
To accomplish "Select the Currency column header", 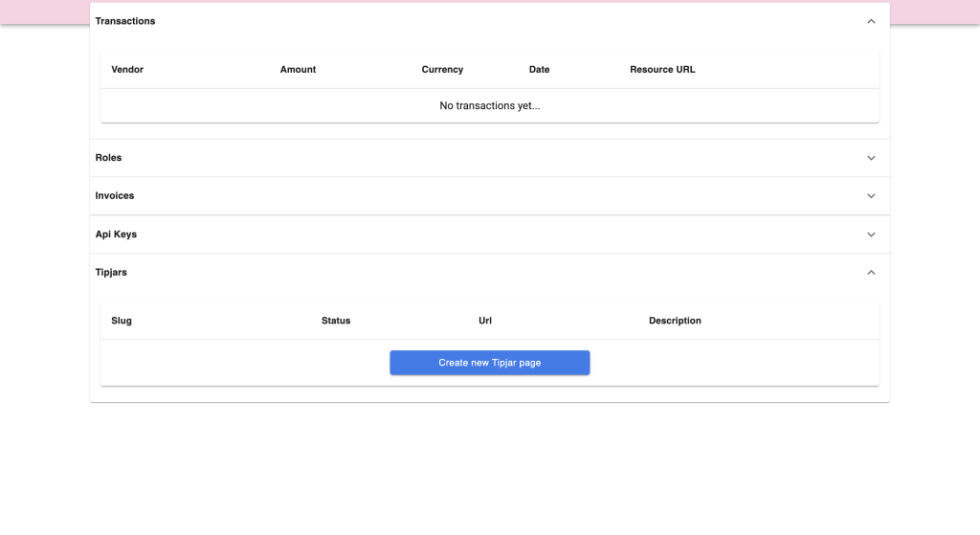I will 442,70.
